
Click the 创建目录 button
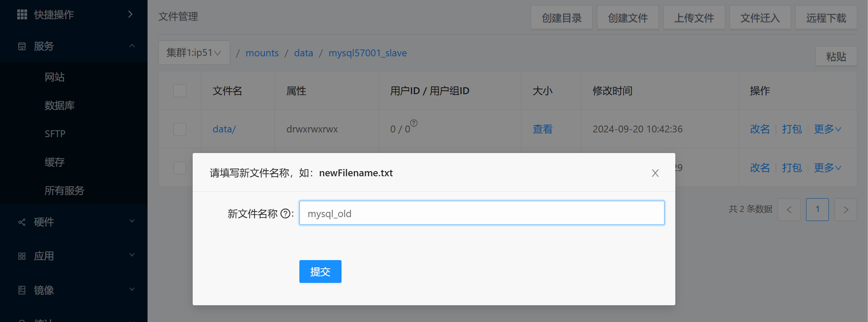click(x=561, y=18)
